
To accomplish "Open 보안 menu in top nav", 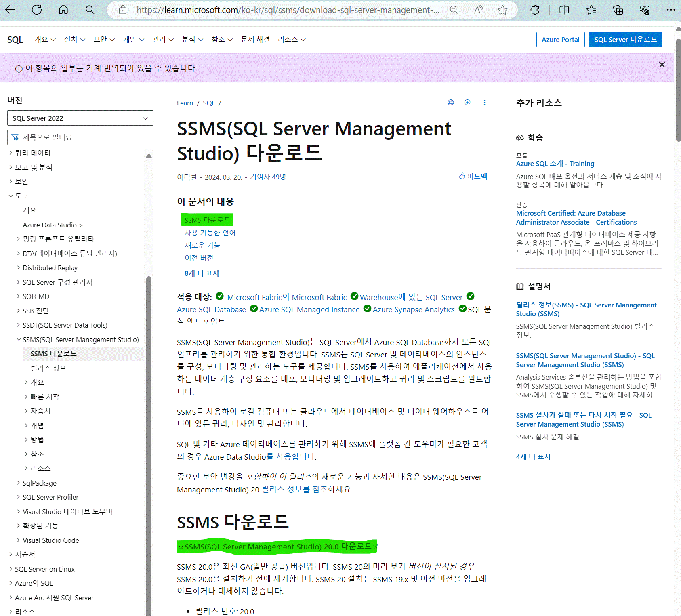I will (104, 40).
